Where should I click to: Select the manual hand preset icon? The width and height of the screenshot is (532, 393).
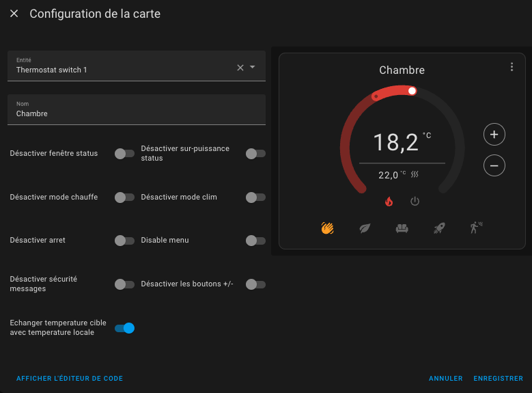point(327,228)
